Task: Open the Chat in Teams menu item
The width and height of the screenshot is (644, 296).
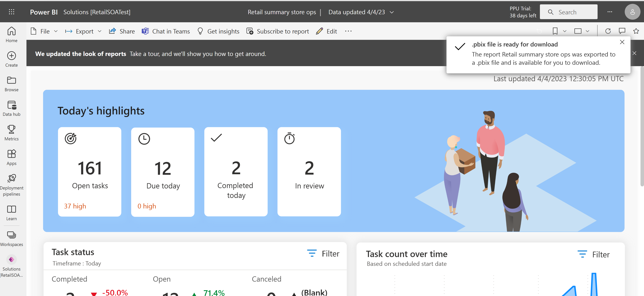Action: tap(166, 31)
